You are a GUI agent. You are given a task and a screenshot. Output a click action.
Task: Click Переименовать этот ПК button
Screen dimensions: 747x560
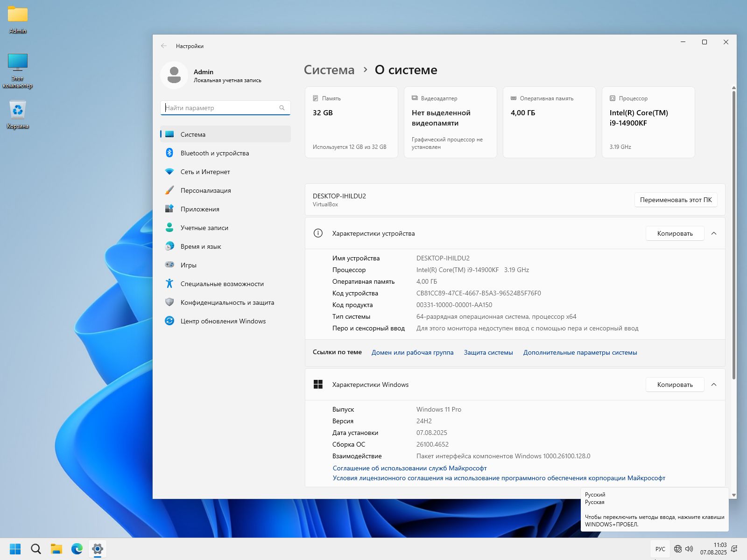point(676,200)
